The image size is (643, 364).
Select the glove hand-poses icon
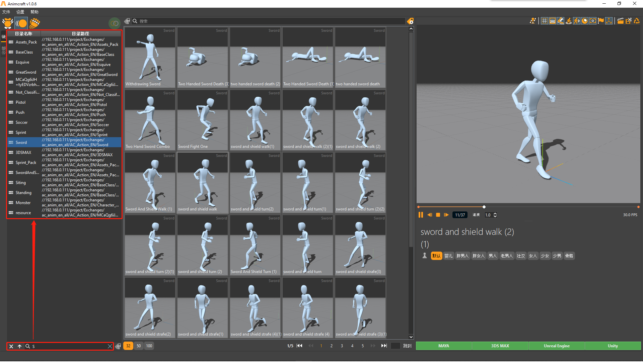click(x=34, y=23)
